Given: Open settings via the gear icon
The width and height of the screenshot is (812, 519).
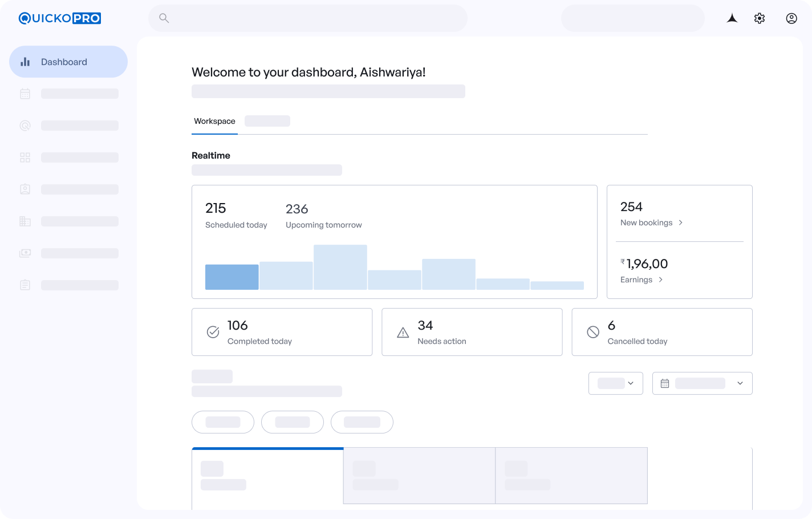Looking at the screenshot, I should coord(760,18).
